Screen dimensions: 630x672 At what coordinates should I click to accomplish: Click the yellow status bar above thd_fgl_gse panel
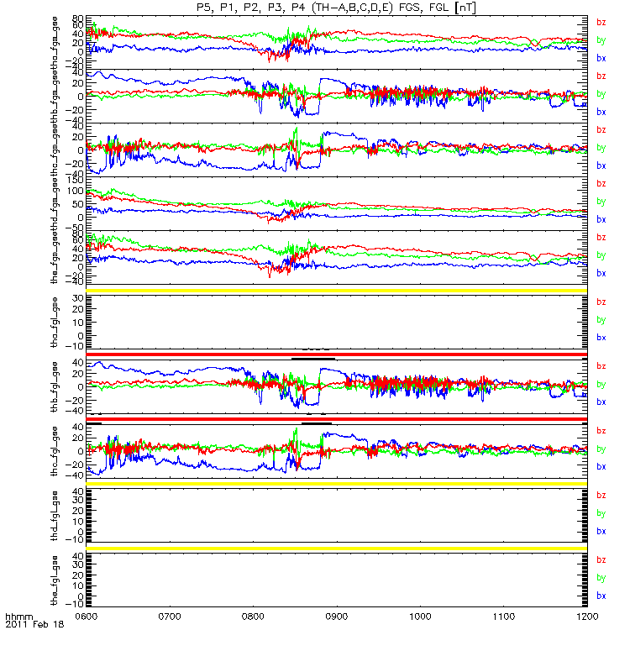(337, 484)
